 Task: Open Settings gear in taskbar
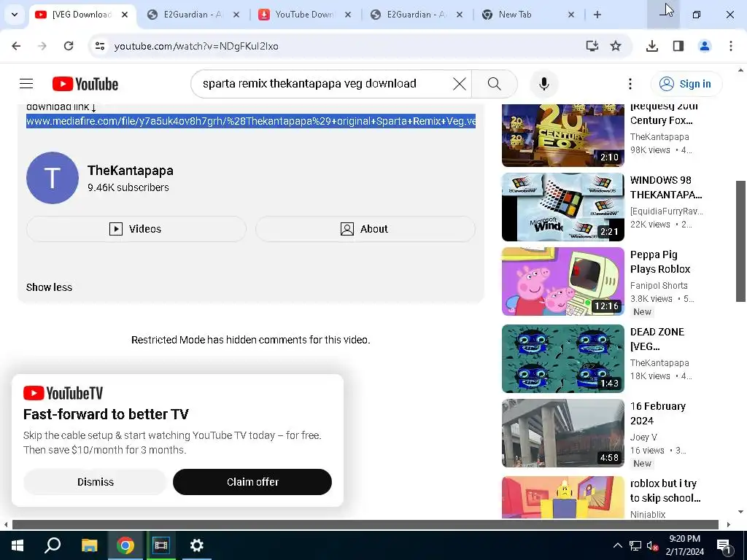click(x=197, y=545)
